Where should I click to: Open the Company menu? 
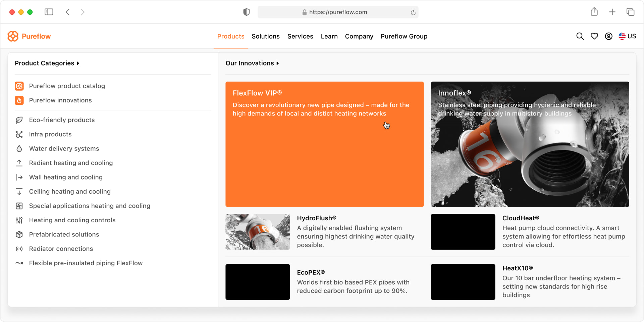pos(359,36)
